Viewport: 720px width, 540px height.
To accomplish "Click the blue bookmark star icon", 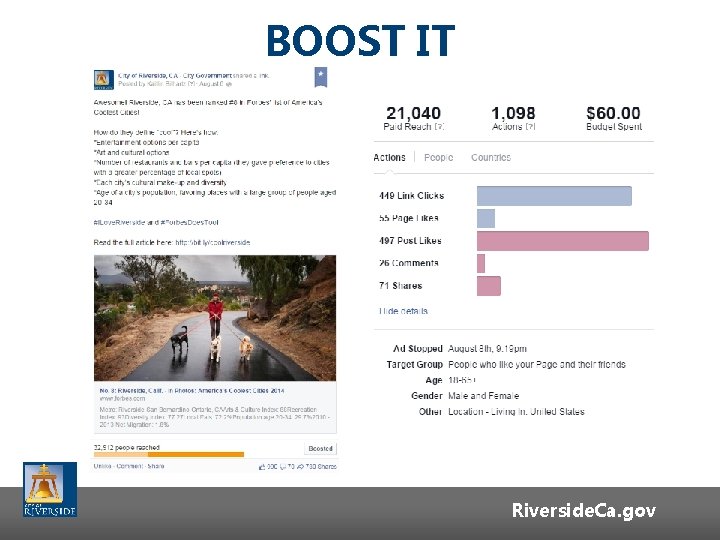I will 321,77.
